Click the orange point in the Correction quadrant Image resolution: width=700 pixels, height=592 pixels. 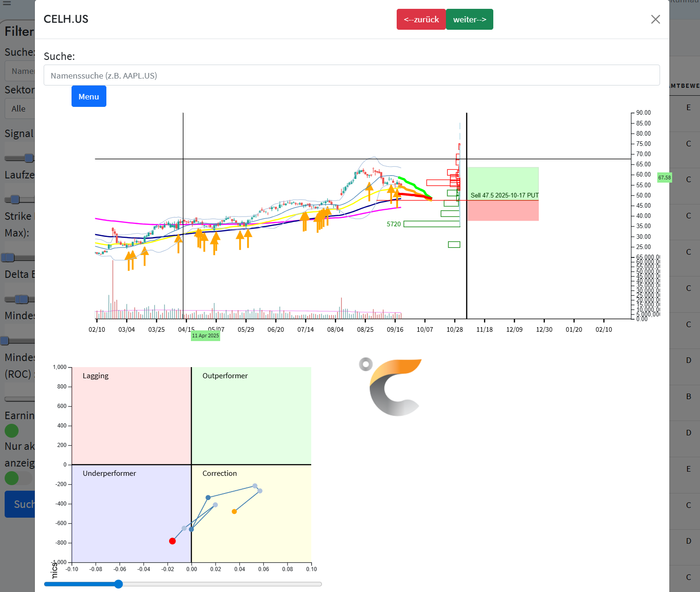pyautogui.click(x=234, y=512)
